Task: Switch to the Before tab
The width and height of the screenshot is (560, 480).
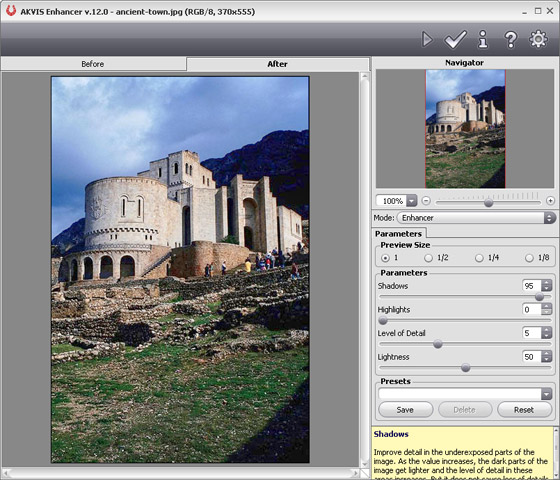Action: click(x=93, y=64)
